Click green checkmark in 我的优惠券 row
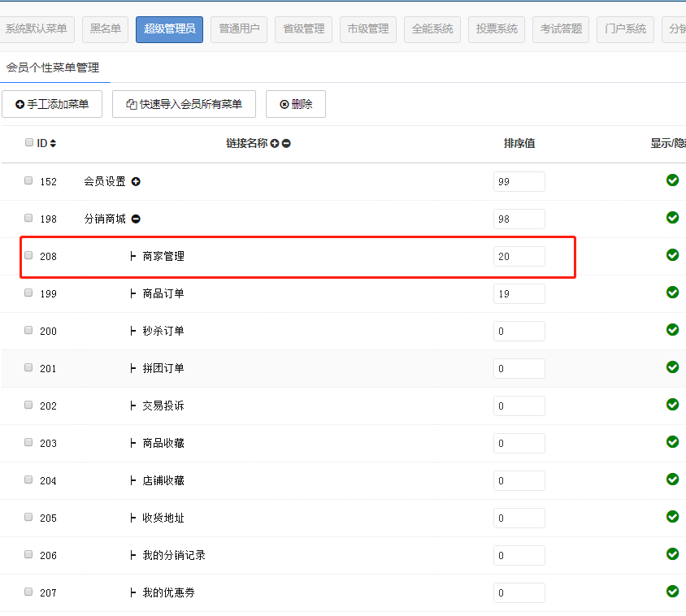Image resolution: width=686 pixels, height=616 pixels. click(x=672, y=592)
